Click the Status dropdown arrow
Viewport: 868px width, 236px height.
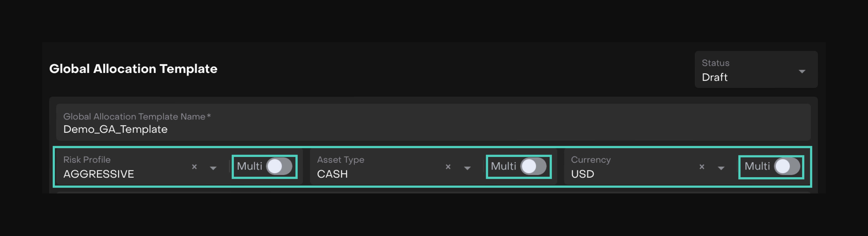pyautogui.click(x=802, y=71)
